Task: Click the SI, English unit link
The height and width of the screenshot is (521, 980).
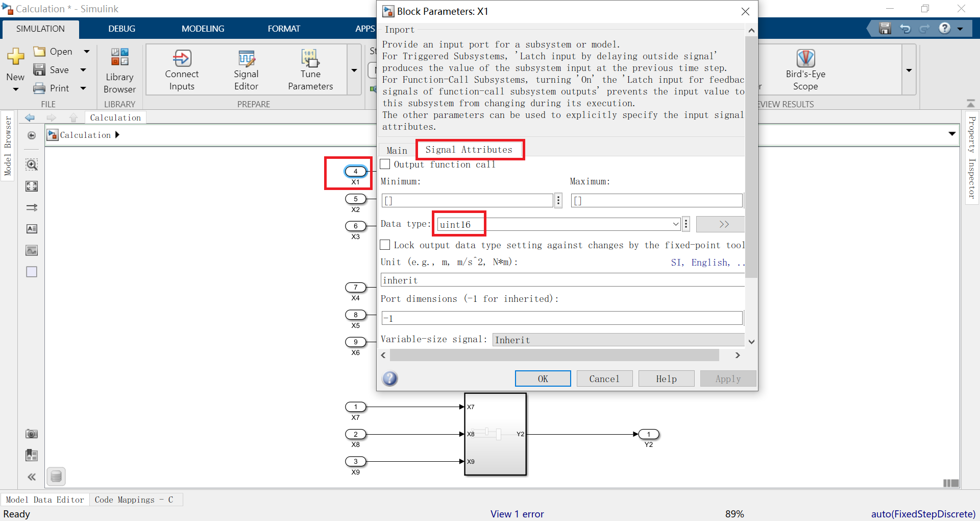Action: tap(707, 262)
